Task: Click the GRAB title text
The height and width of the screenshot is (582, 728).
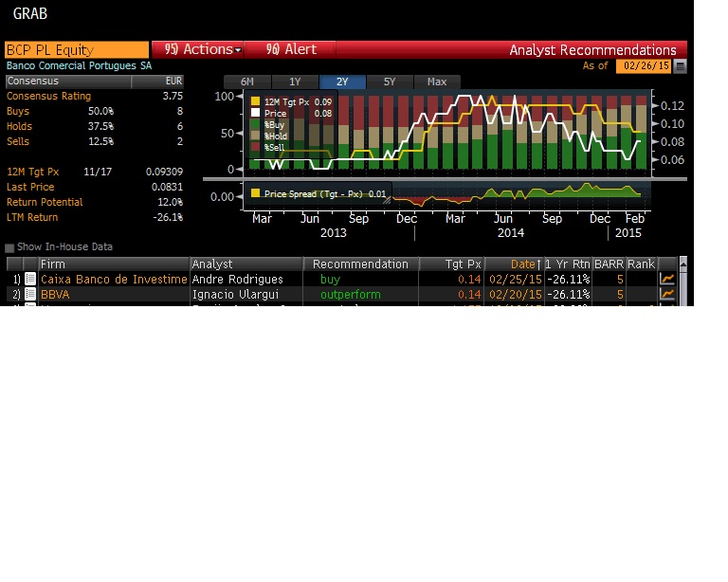Action: [x=30, y=13]
